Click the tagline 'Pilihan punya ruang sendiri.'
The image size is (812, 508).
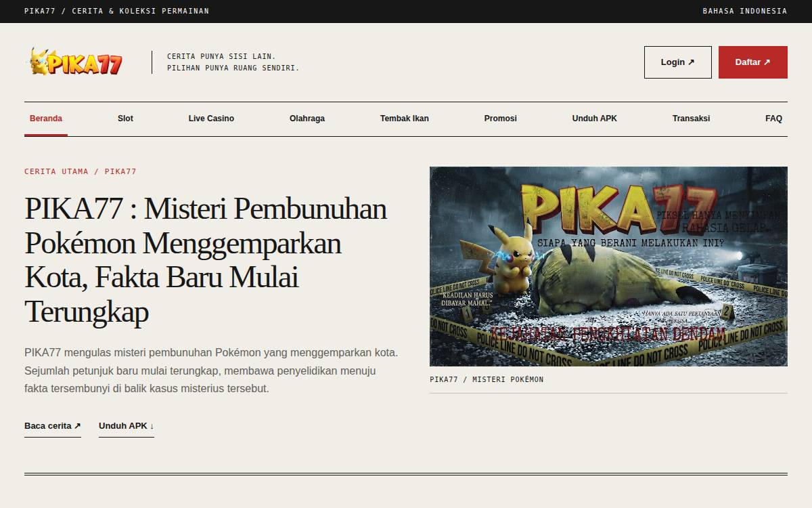pyautogui.click(x=233, y=68)
